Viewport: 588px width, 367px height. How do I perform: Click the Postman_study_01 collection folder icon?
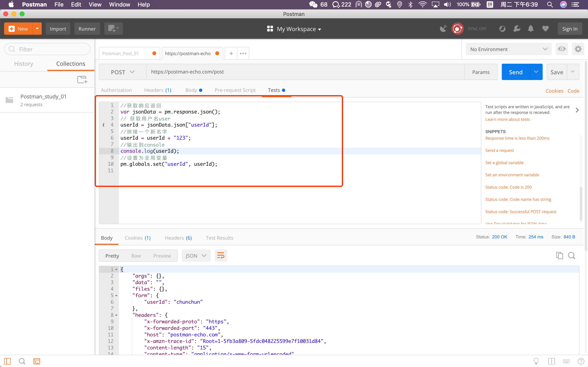point(9,100)
